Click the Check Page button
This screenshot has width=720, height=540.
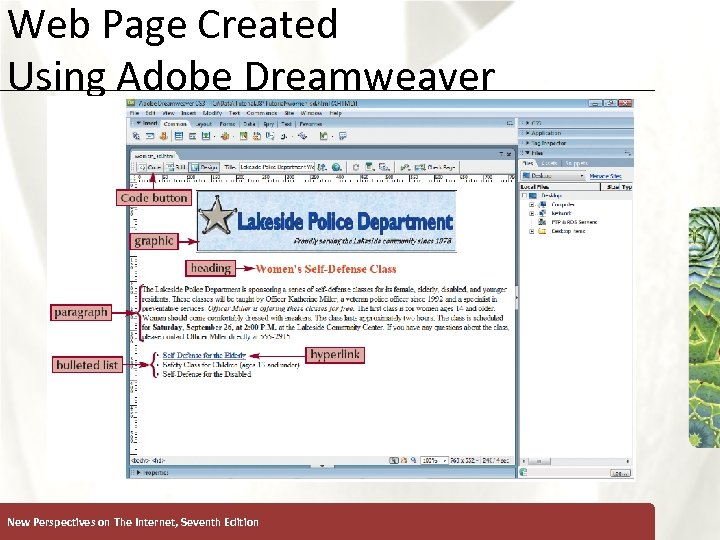(435, 167)
